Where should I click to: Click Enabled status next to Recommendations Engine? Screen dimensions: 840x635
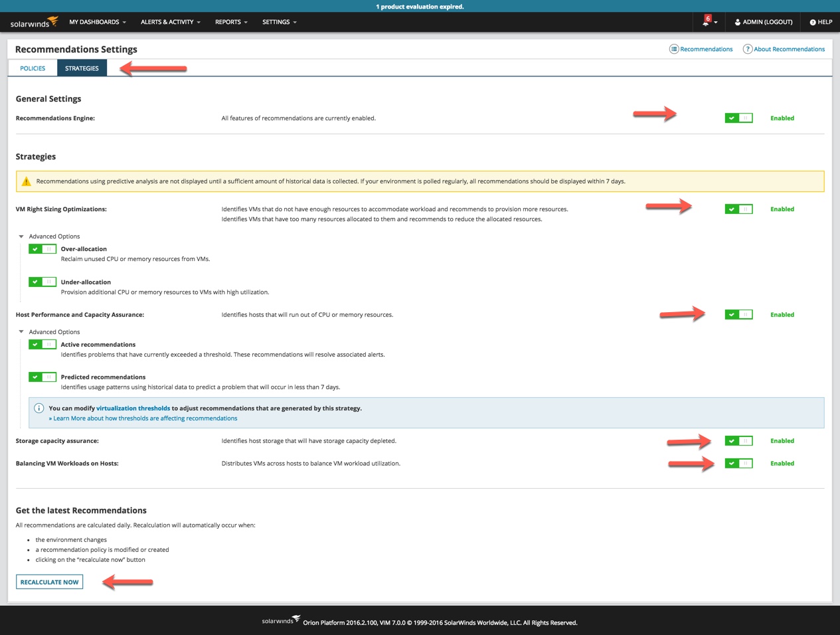pos(782,118)
